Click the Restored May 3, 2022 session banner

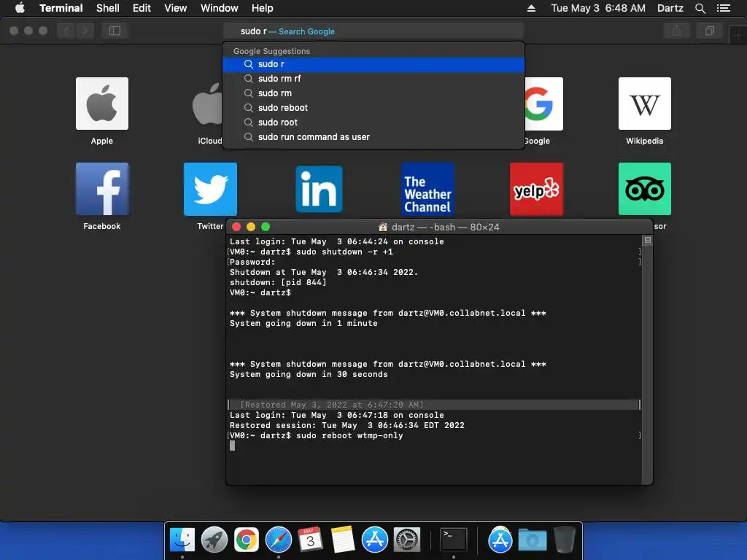[x=434, y=405]
